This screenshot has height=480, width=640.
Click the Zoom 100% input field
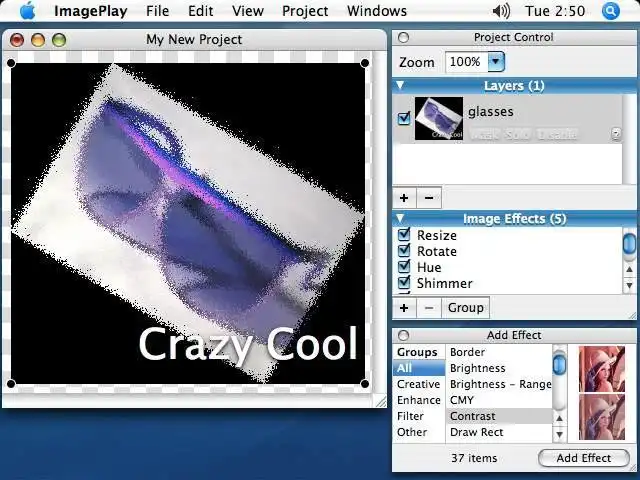point(466,62)
